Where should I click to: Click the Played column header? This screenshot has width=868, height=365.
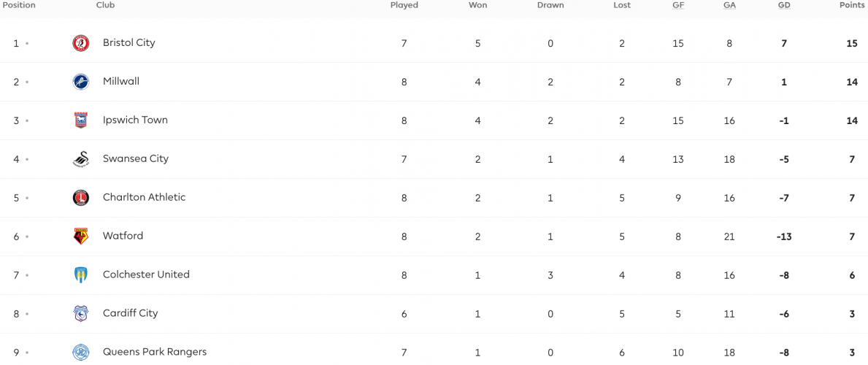(404, 5)
